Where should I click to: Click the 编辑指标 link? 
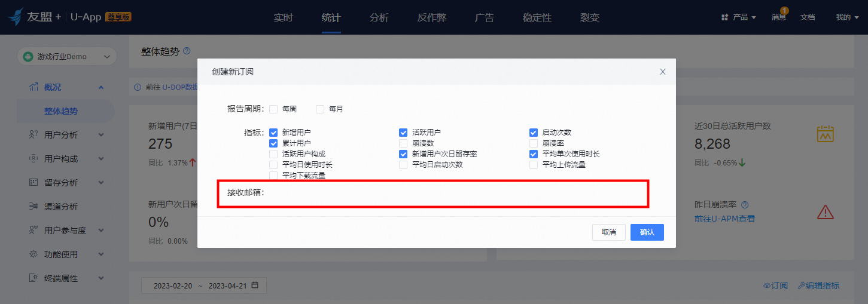[x=818, y=285]
